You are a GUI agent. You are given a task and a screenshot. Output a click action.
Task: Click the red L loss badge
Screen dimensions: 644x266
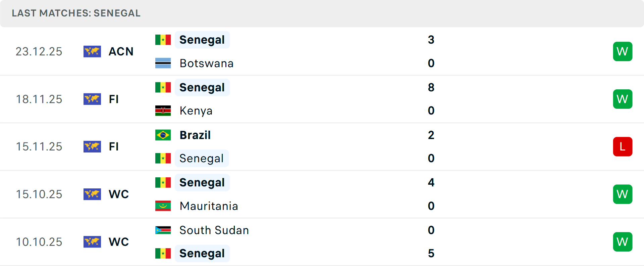point(623,147)
